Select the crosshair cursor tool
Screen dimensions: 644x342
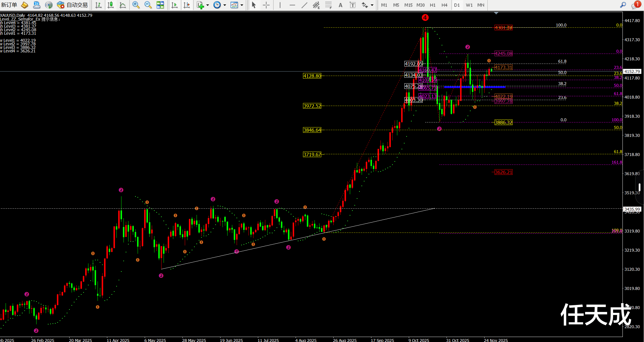click(266, 5)
